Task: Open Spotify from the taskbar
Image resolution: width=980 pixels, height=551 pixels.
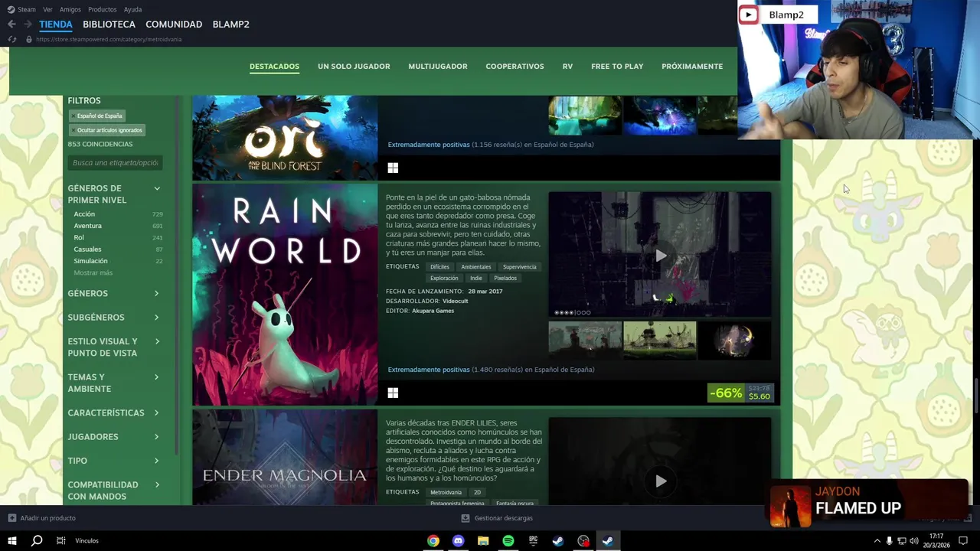Action: pyautogui.click(x=508, y=541)
